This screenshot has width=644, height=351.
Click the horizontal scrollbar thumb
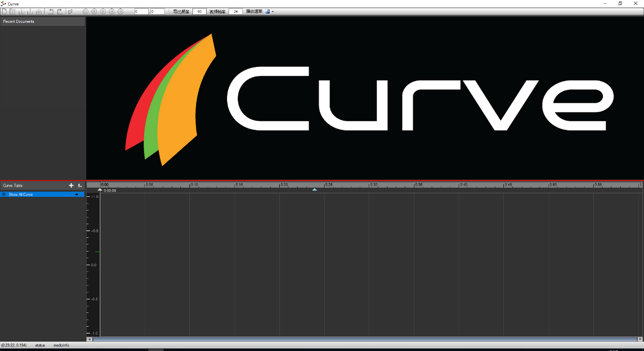(x=365, y=339)
